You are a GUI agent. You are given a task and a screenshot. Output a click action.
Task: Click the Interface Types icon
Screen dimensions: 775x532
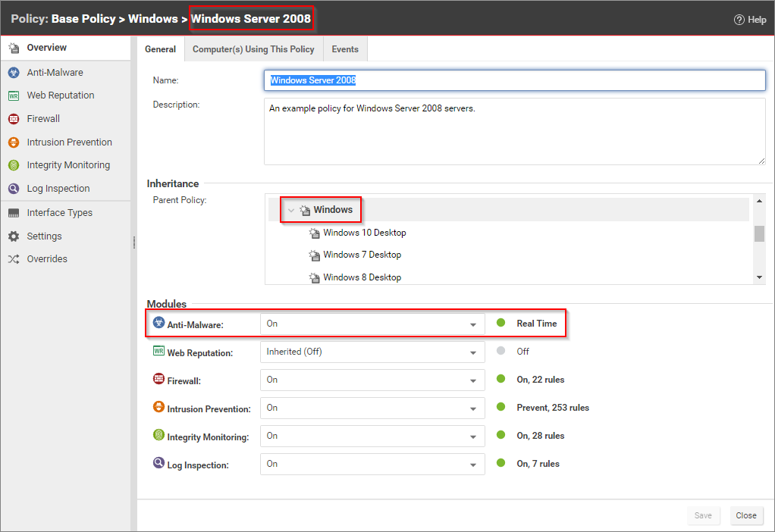coord(13,213)
